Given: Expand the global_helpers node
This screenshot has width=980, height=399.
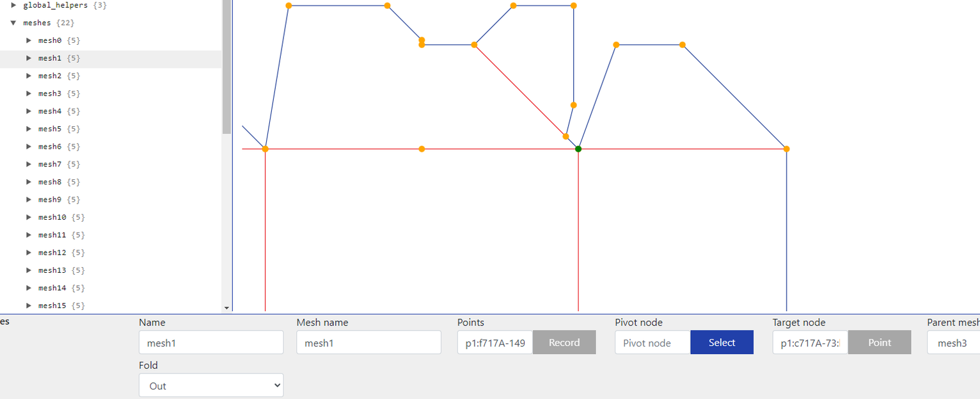Looking at the screenshot, I should pos(14,5).
